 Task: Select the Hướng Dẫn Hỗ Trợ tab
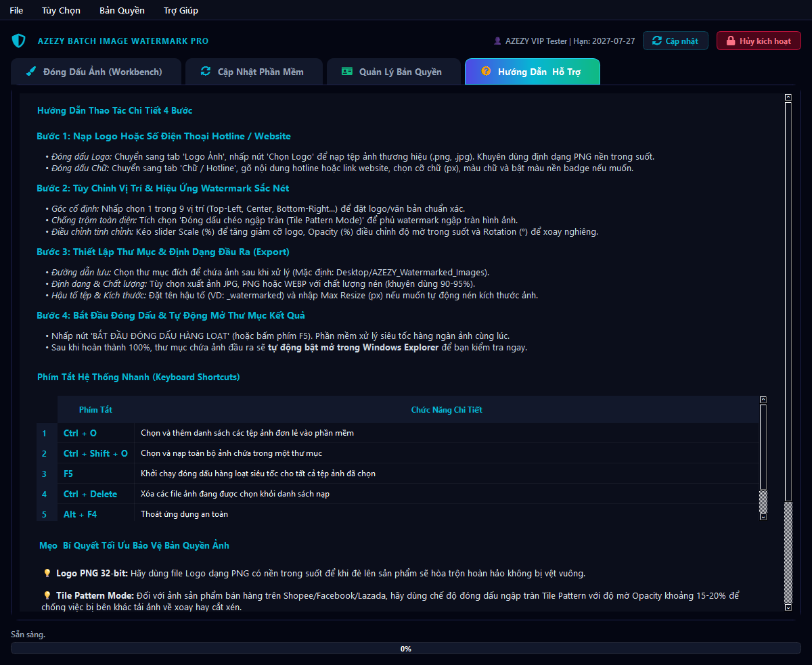pos(532,72)
